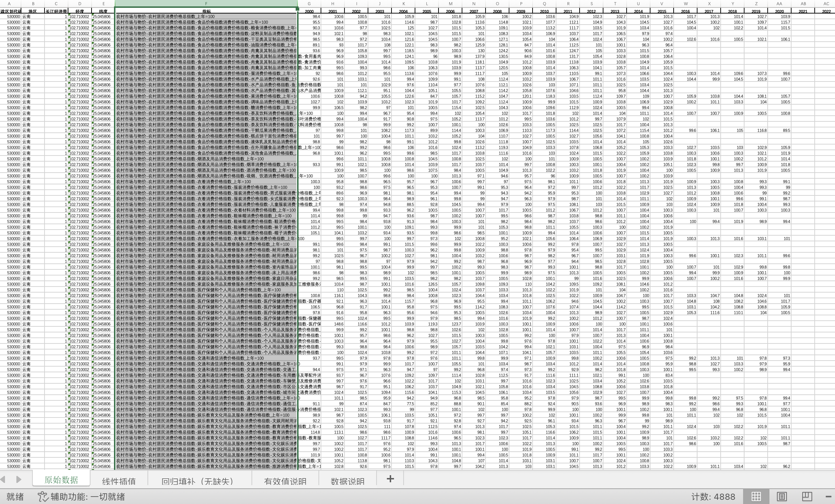Click the 经度 header cell
The height and width of the screenshot is (504, 835).
coord(79,11)
